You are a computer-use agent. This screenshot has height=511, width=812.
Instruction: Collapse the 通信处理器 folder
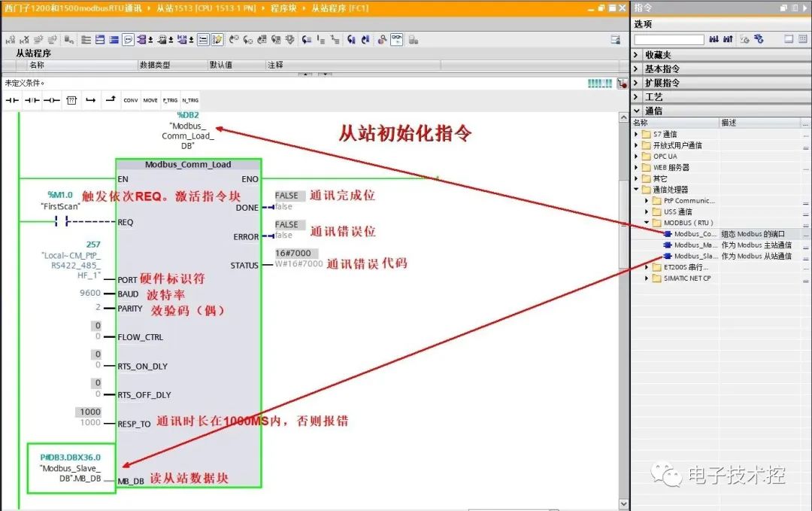pyautogui.click(x=637, y=189)
